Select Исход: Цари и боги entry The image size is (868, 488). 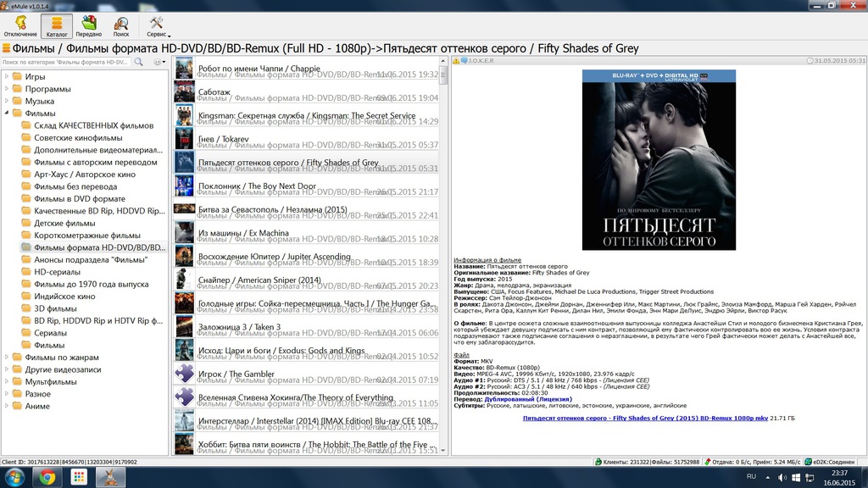point(307,350)
